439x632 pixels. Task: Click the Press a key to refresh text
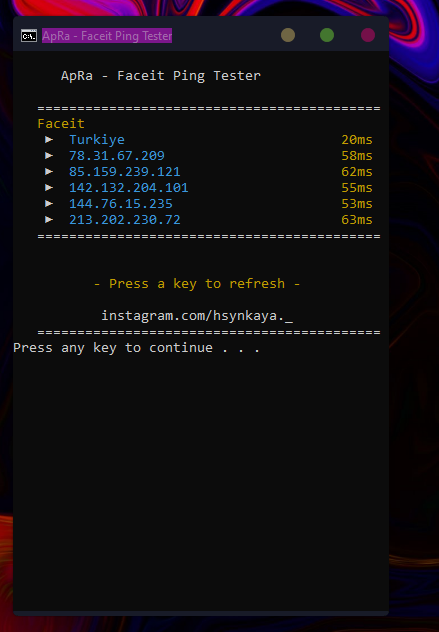197,284
